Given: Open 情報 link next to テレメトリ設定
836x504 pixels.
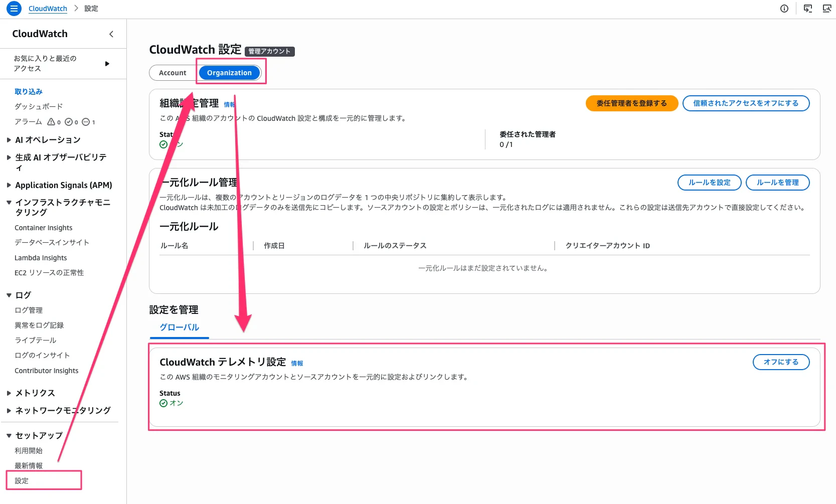Looking at the screenshot, I should [x=297, y=364].
